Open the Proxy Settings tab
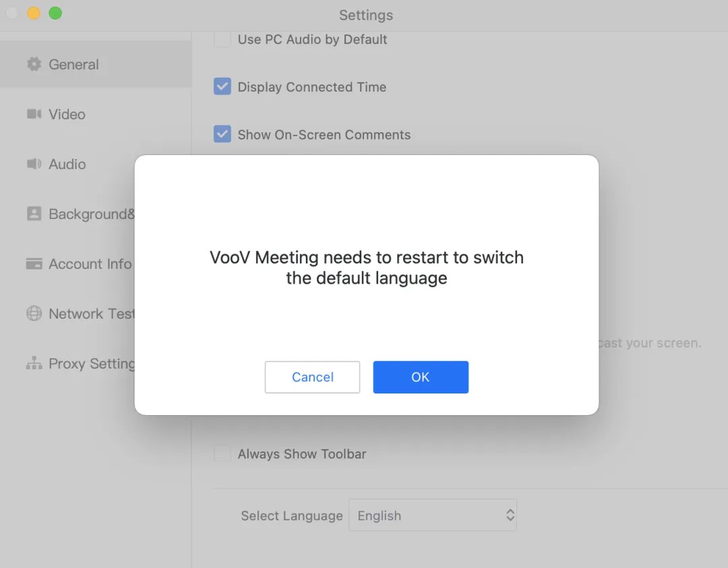 pos(67,363)
